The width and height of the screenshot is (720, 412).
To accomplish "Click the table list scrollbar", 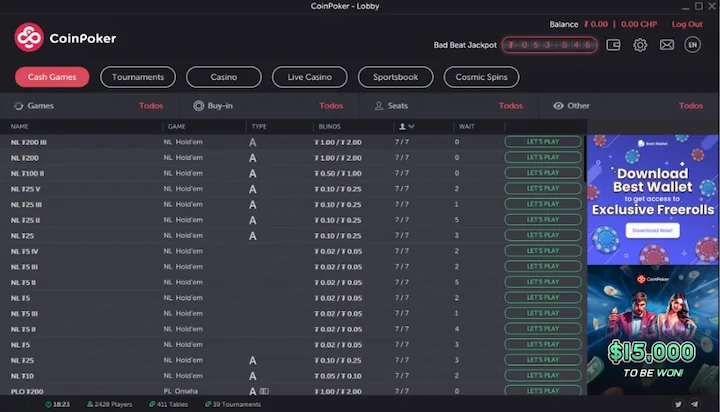I will [x=585, y=158].
